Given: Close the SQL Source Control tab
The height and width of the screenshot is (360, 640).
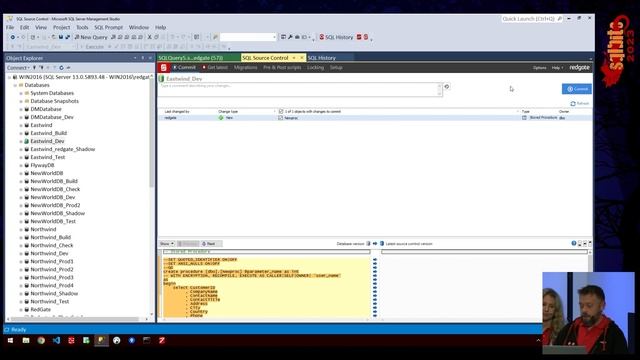Looking at the screenshot, I should [302, 58].
